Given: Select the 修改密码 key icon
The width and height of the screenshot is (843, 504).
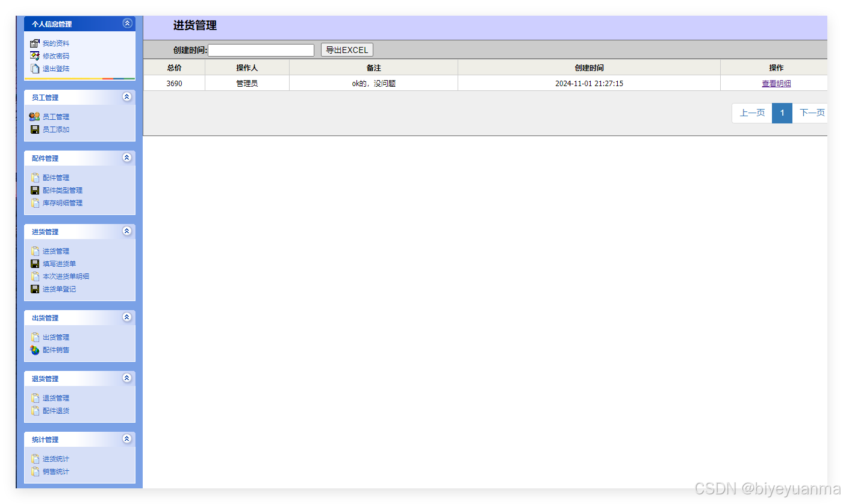Looking at the screenshot, I should point(34,56).
